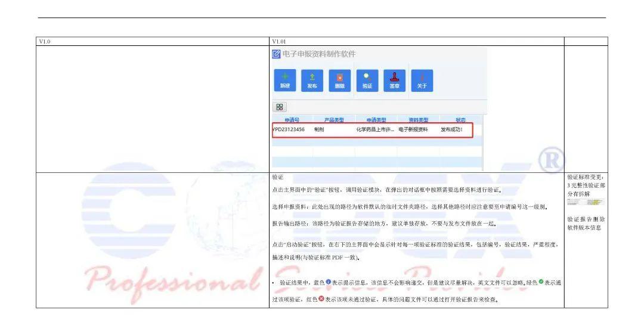Click the 发布成功! status cell
This screenshot has width=644, height=322.
click(451, 129)
